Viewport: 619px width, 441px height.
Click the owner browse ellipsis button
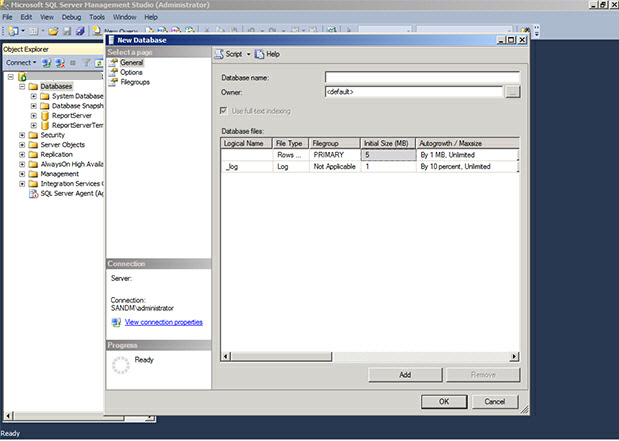[513, 92]
